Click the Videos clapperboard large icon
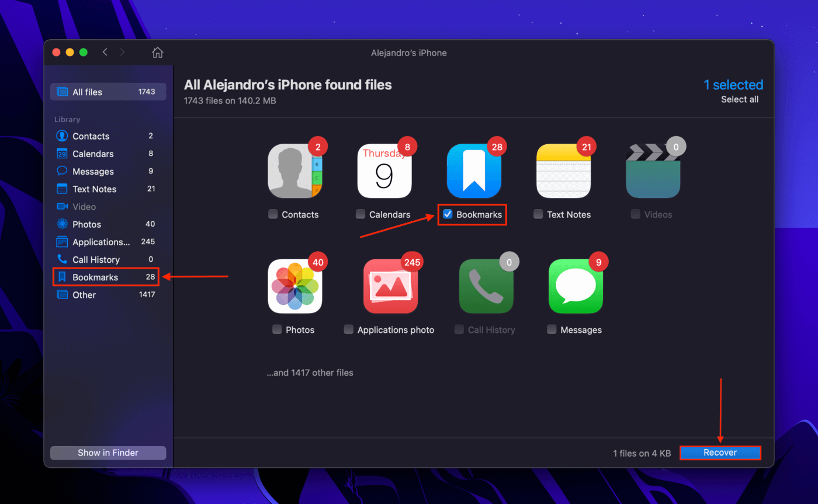The image size is (818, 504). click(653, 171)
